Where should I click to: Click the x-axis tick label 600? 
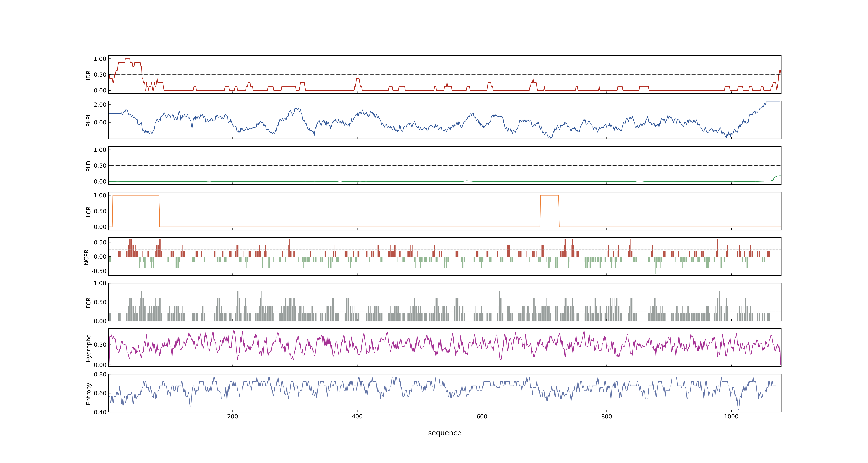click(482, 416)
